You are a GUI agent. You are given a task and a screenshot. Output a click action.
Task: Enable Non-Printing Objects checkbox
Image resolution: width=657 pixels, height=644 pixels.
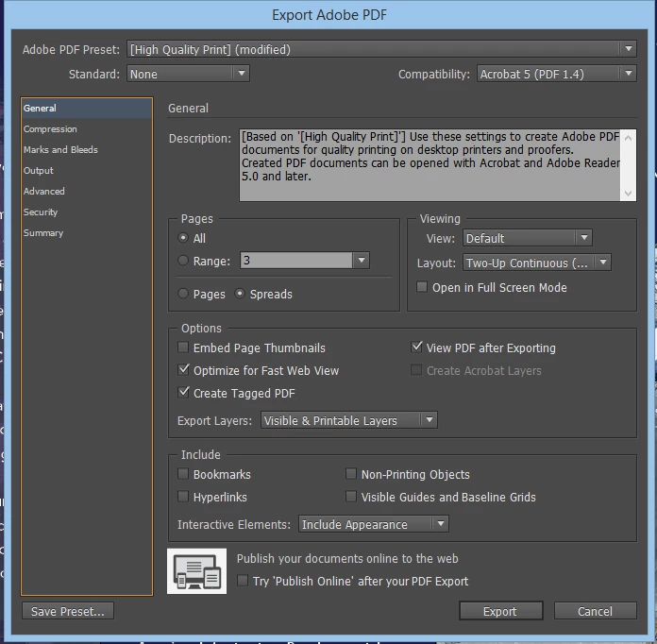point(351,474)
